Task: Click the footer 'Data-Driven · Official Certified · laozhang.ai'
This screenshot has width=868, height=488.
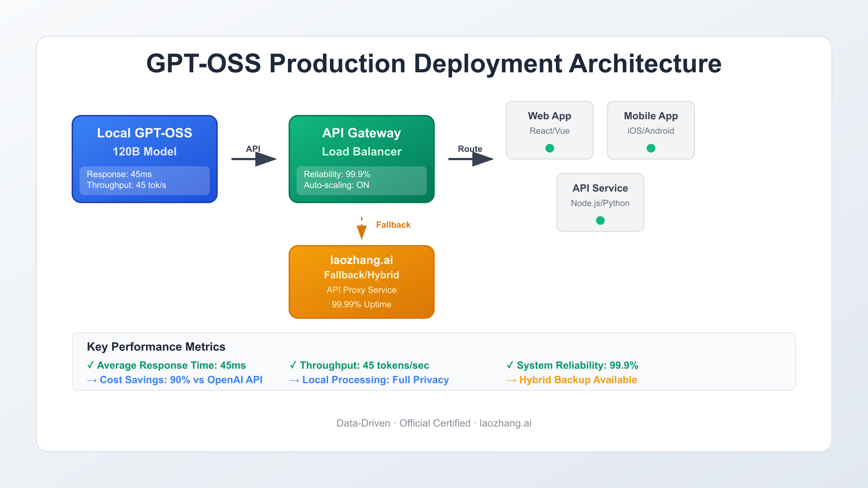Action: (434, 423)
